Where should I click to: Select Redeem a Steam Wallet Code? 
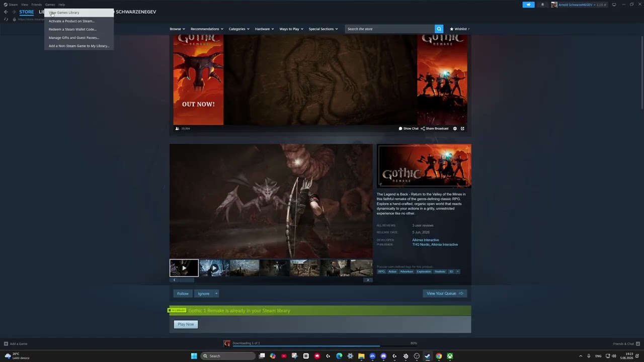(78, 29)
